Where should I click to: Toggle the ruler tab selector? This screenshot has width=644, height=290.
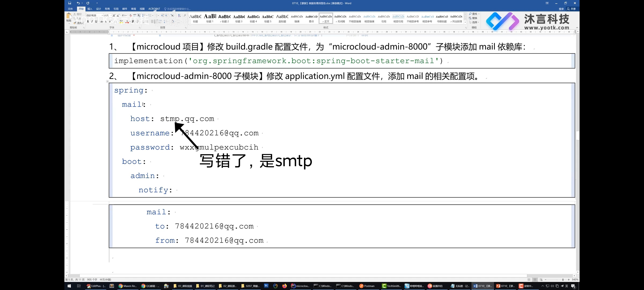coord(67,32)
